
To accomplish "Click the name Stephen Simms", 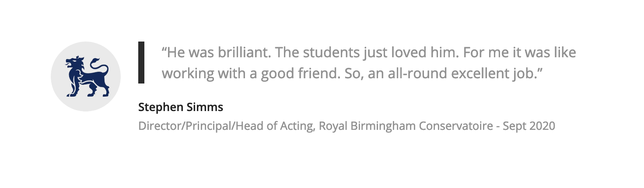I will pos(181,107).
